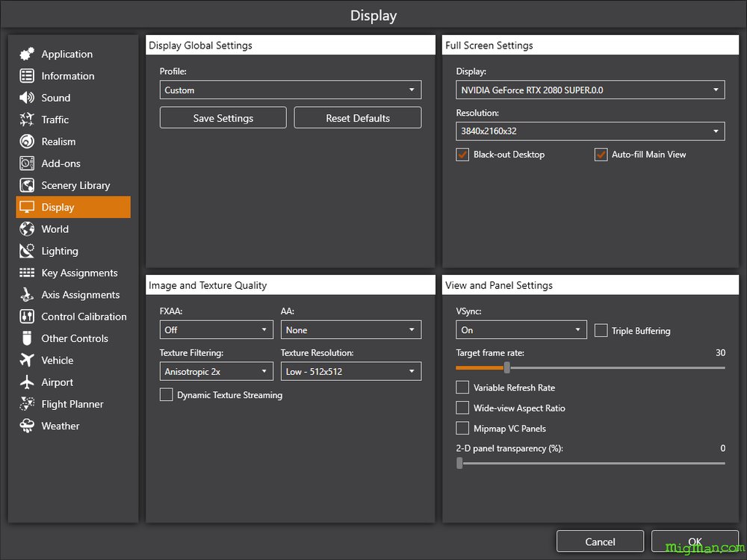Click the View and Panel Settings header

(x=590, y=285)
